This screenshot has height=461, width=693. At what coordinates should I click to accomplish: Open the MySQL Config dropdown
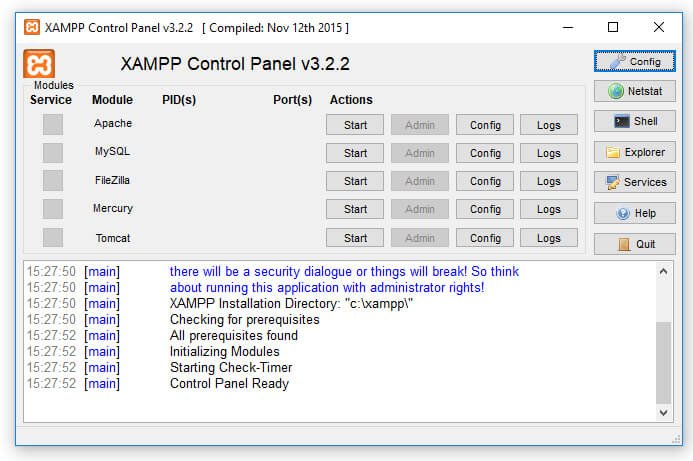[485, 153]
